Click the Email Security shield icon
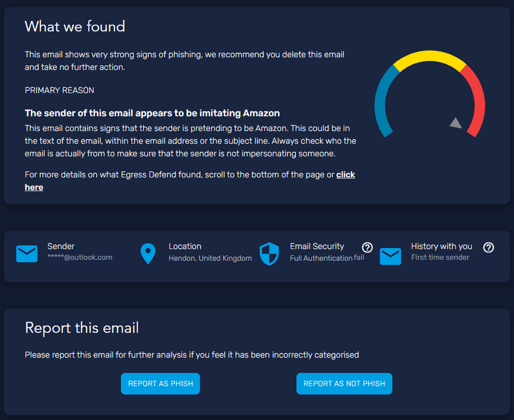The height and width of the screenshot is (420, 514). point(269,254)
